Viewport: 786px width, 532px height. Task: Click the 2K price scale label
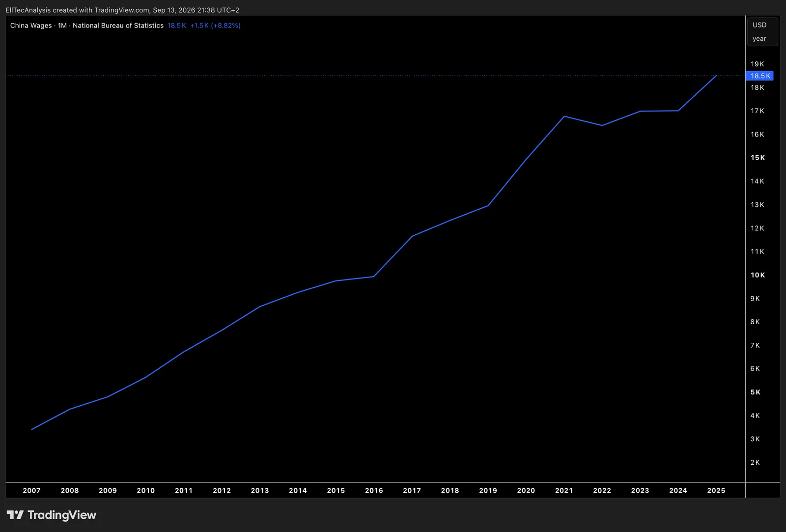(755, 462)
